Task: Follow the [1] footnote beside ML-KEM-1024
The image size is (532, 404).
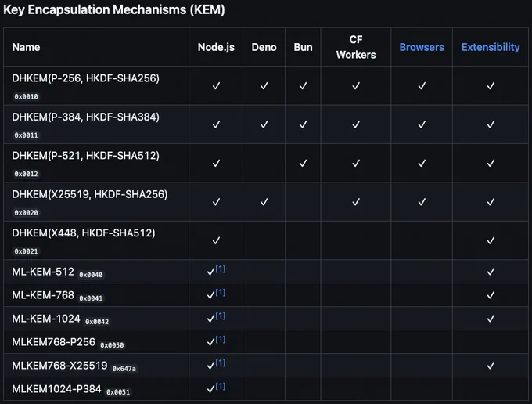Action: coord(220,316)
